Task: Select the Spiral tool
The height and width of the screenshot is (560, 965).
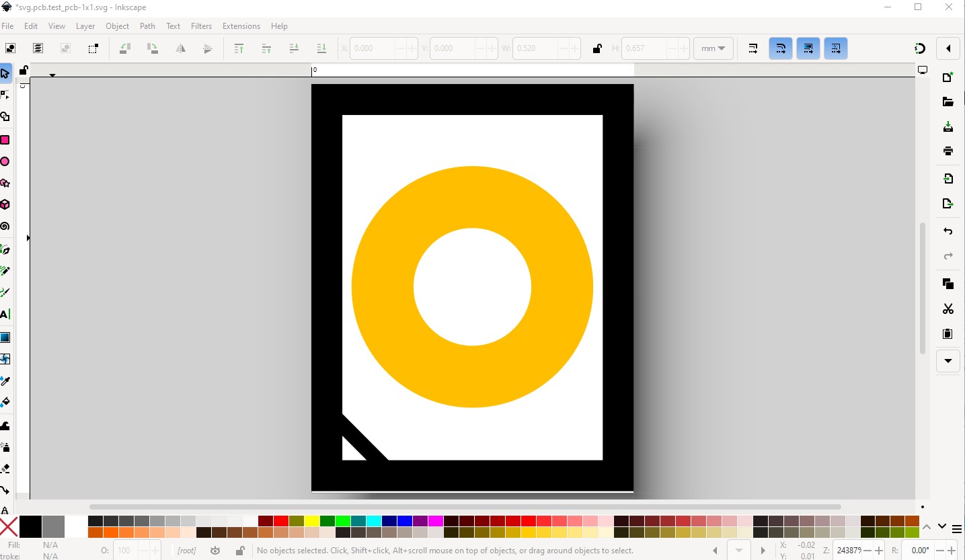Action: pyautogui.click(x=5, y=227)
